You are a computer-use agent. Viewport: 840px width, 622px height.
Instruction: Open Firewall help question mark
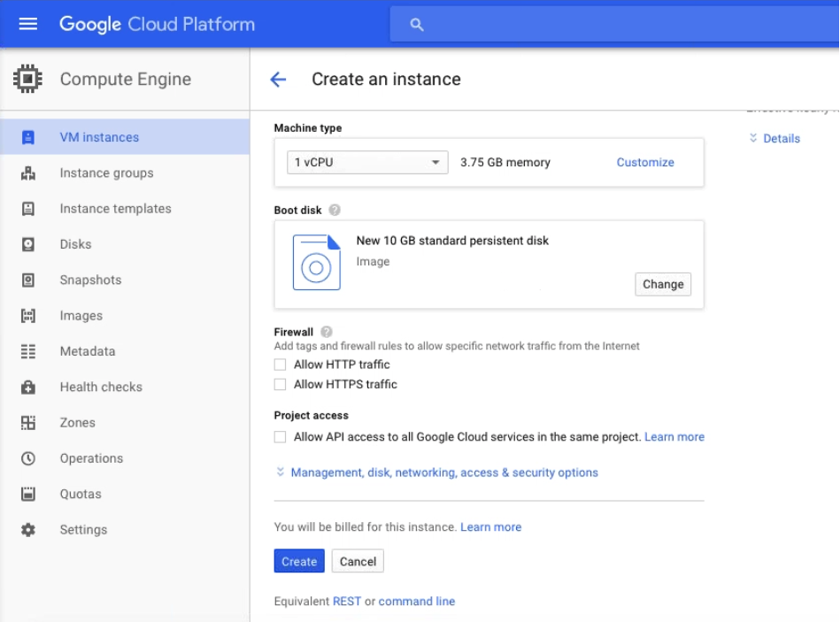tap(327, 332)
